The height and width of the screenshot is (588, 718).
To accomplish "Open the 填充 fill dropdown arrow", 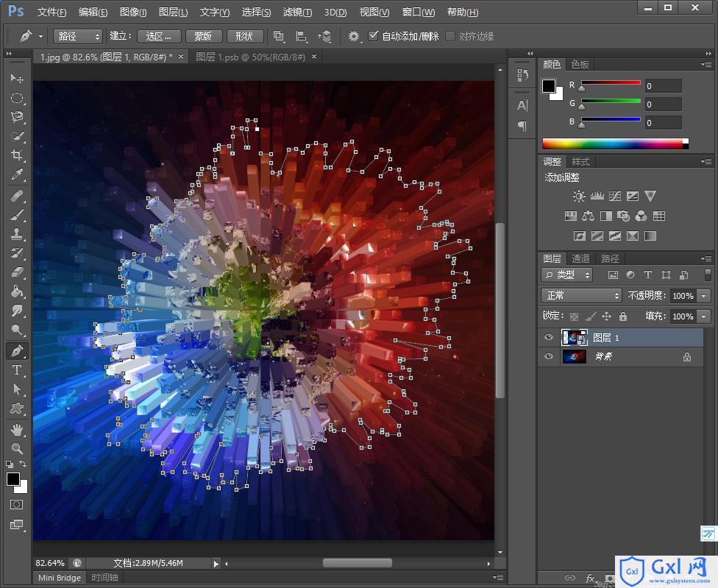I will click(704, 316).
